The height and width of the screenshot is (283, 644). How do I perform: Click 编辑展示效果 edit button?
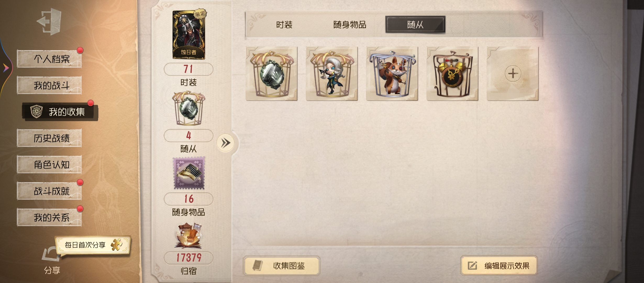[499, 266]
